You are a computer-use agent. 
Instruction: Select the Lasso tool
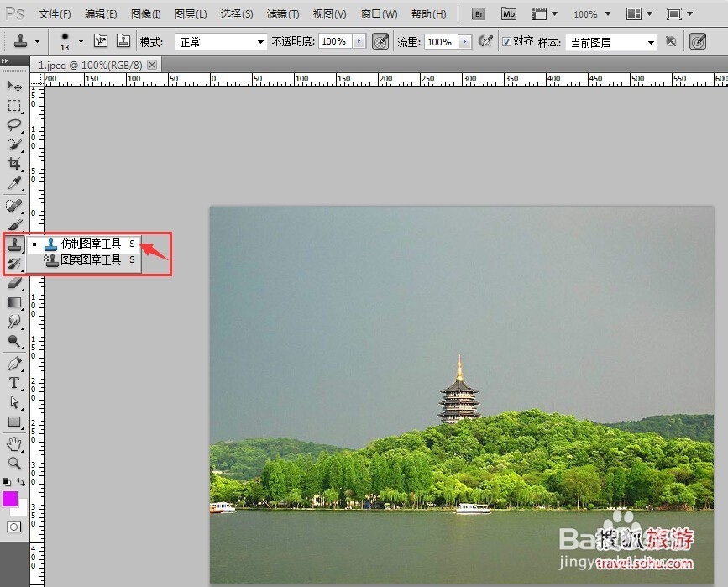tap(14, 125)
